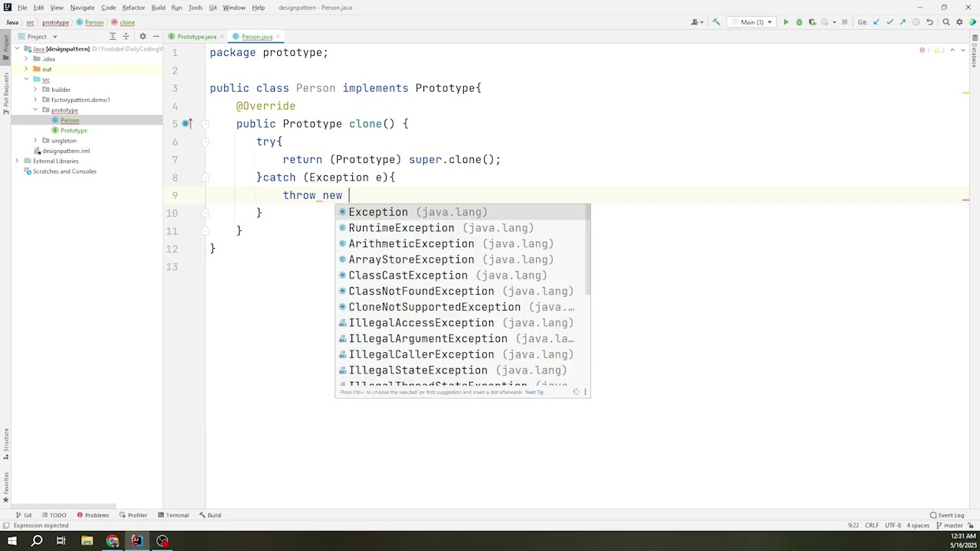Expand the builder package

[35, 90]
